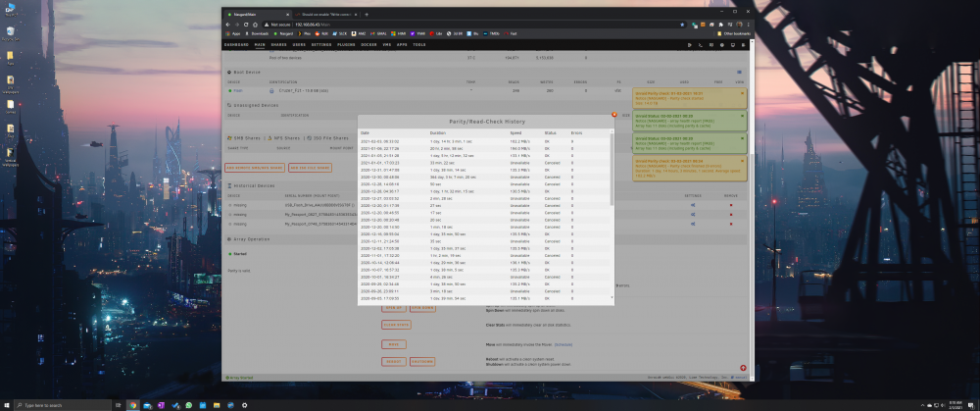Image resolution: width=980 pixels, height=411 pixels.
Task: Click the Shutdown button
Action: click(422, 362)
